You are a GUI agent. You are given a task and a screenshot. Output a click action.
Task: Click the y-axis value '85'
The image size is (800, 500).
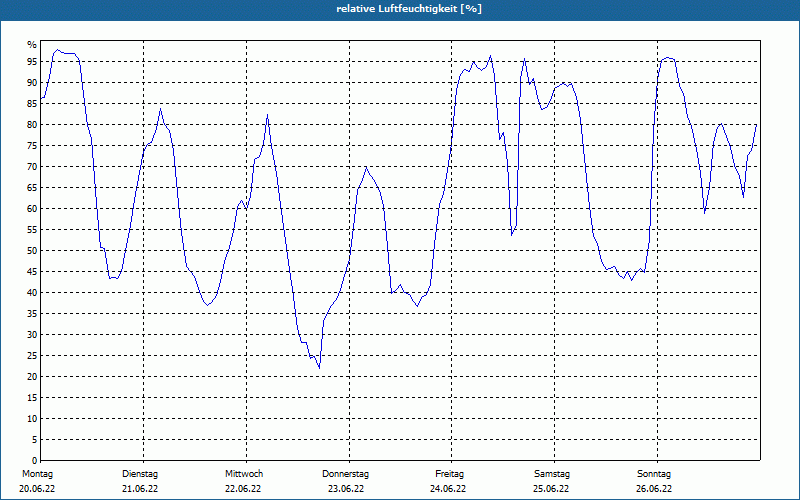coord(32,104)
